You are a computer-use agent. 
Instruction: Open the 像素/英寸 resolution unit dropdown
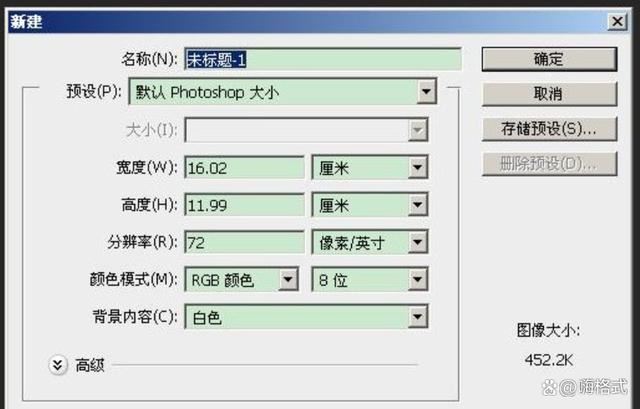[370, 242]
